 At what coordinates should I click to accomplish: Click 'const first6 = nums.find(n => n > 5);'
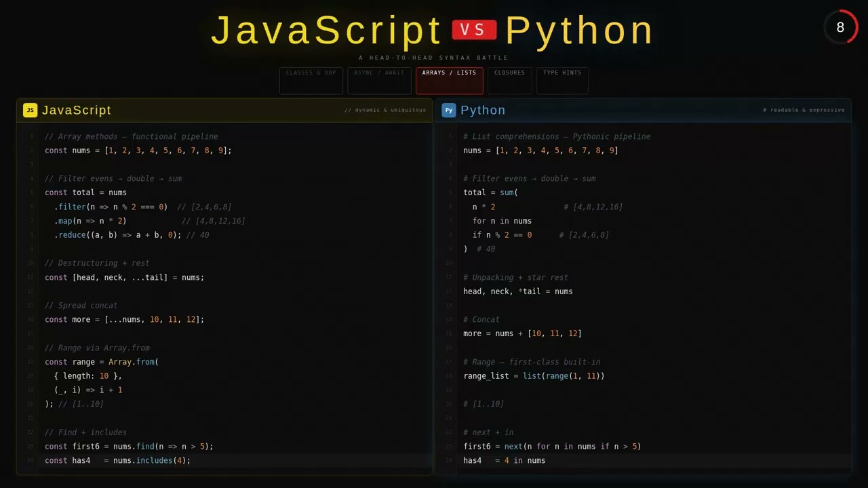129,446
